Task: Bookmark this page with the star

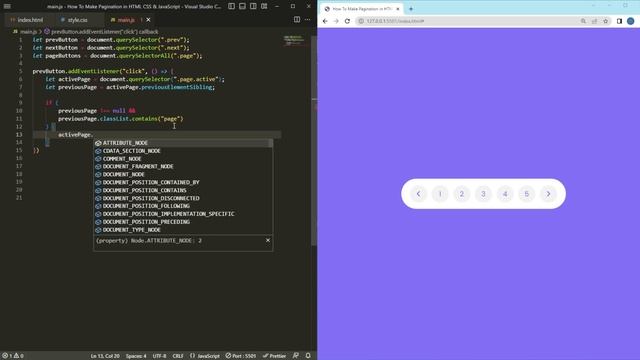Action: click(606, 21)
